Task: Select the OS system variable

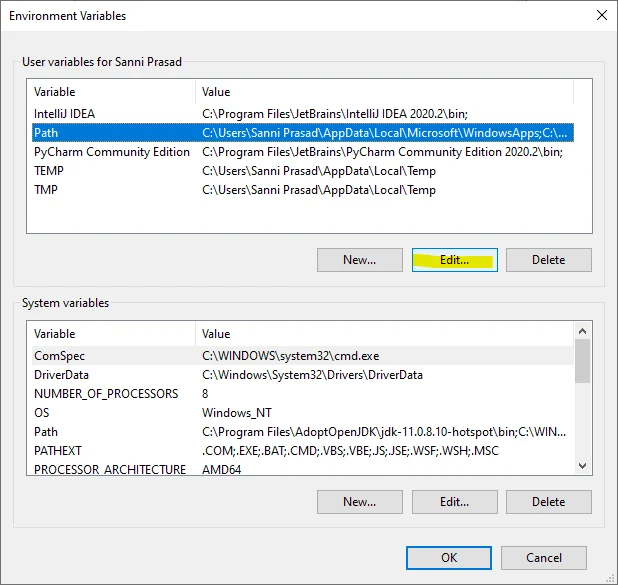Action: tap(303, 413)
